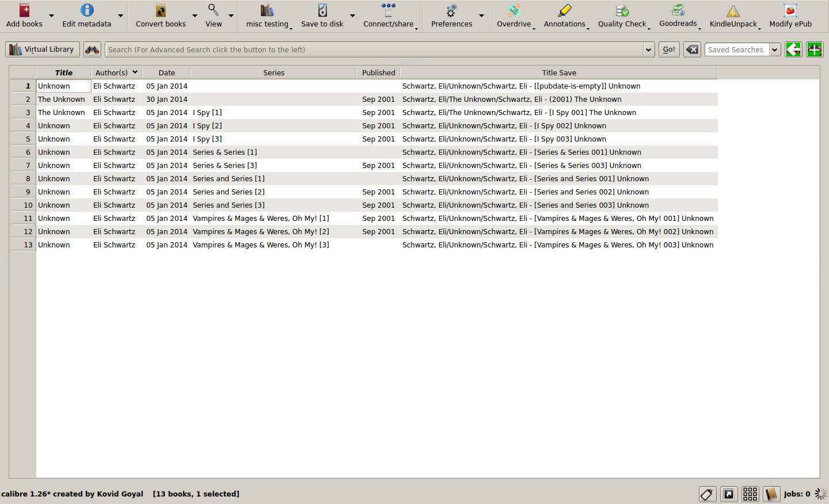
Task: Sort by the Date column header
Action: click(167, 72)
